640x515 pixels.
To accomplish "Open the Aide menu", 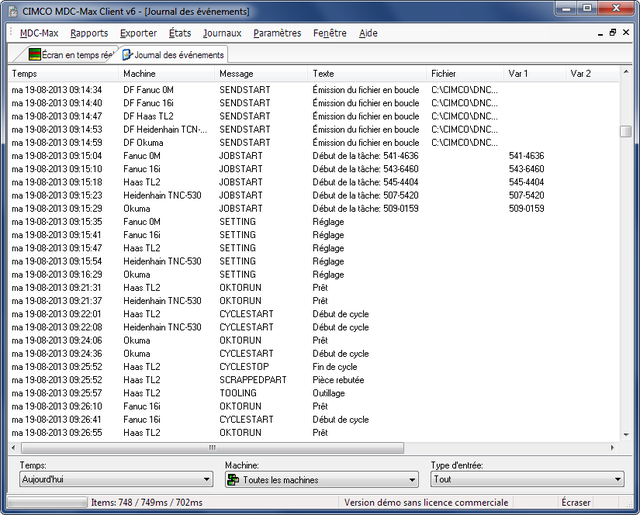I will [368, 33].
